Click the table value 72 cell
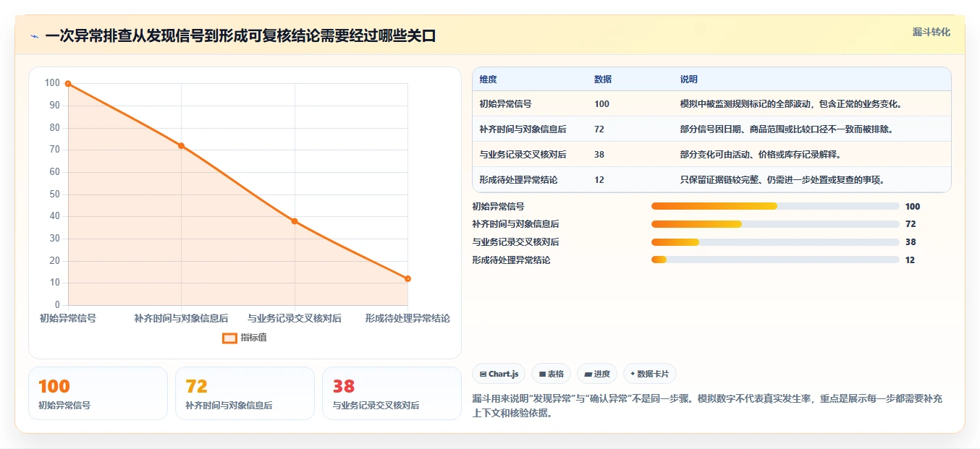980x449 pixels. 599,129
